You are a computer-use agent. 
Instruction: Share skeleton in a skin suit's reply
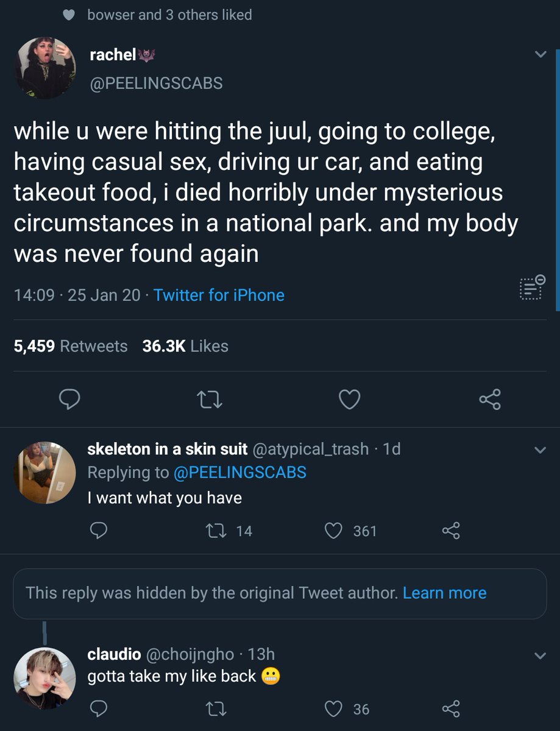450,531
